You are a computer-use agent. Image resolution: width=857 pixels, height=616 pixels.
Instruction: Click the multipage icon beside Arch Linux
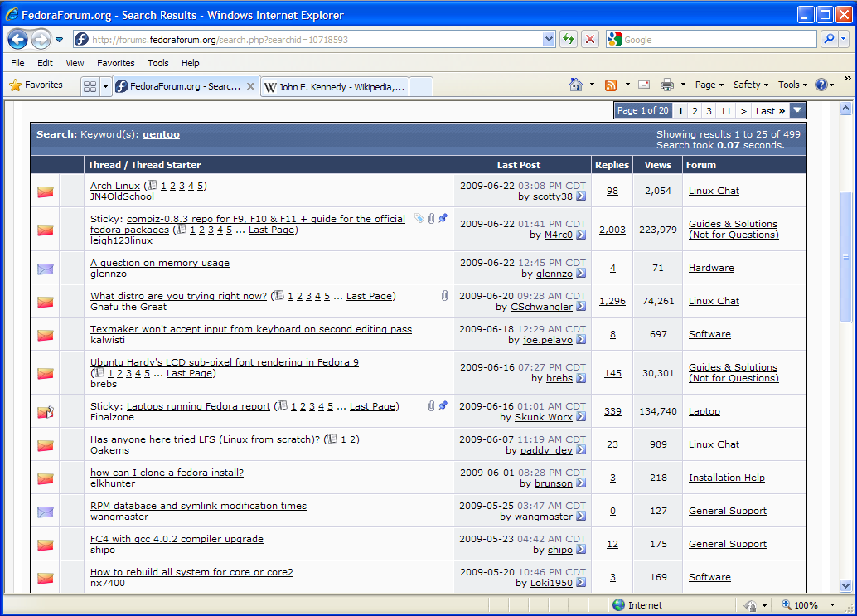coord(153,185)
